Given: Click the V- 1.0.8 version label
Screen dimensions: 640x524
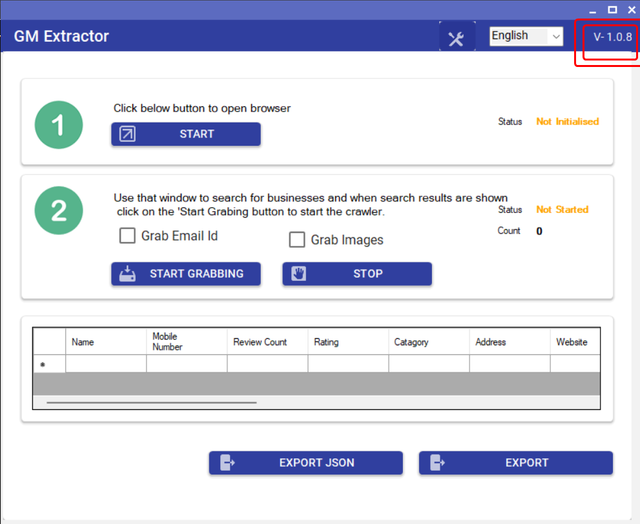Looking at the screenshot, I should point(612,37).
